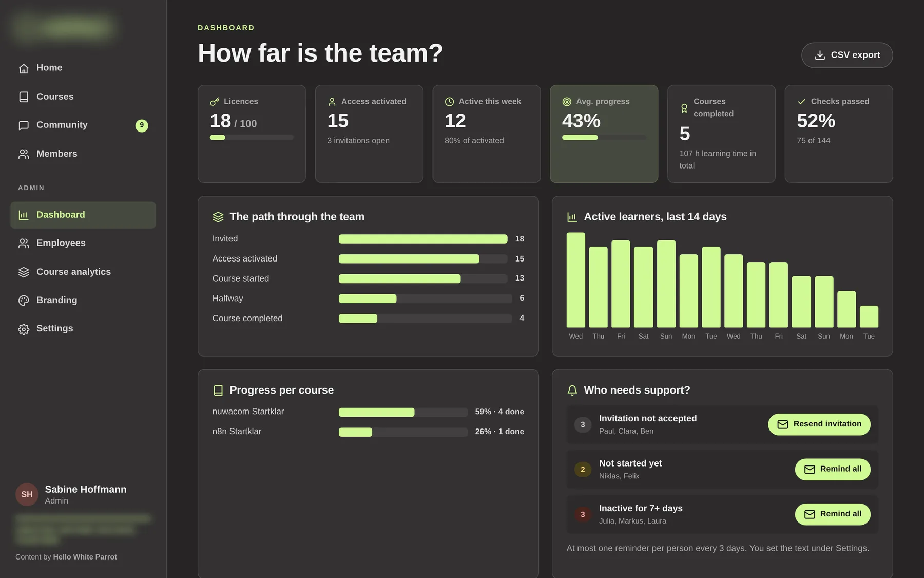Click the Settings gear icon
This screenshot has height=578, width=924.
tap(24, 329)
